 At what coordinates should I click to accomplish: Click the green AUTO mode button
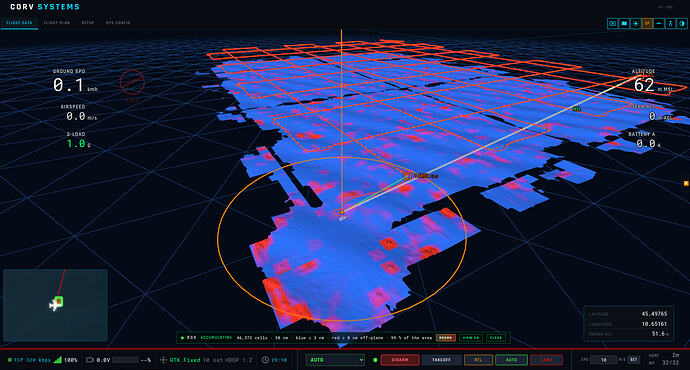point(511,360)
